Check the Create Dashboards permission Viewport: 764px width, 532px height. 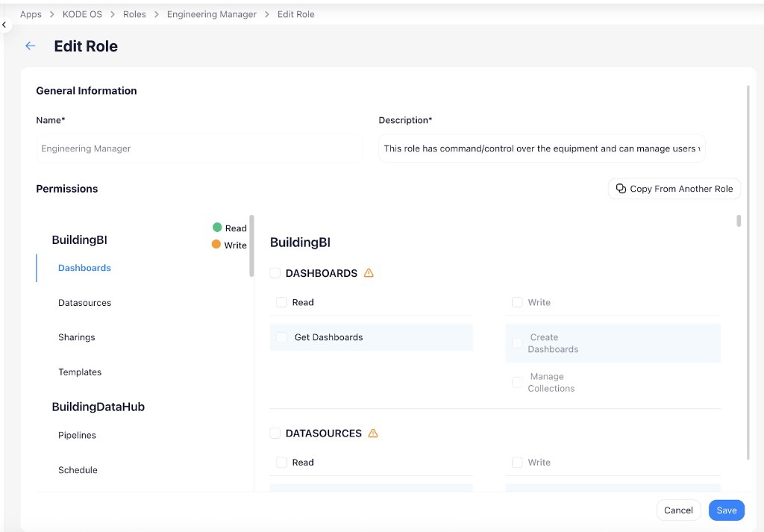pos(518,343)
